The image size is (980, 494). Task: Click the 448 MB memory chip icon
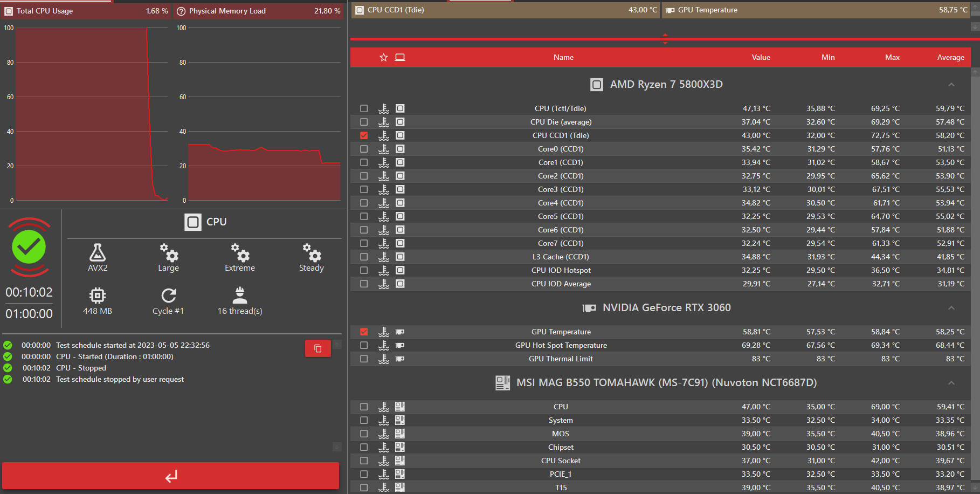(x=98, y=295)
